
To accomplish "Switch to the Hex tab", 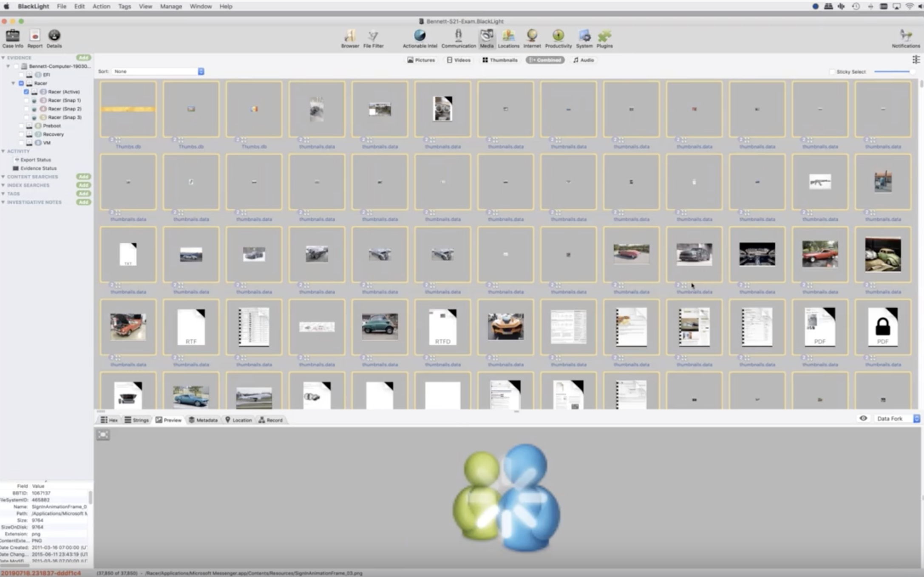I will coord(109,420).
